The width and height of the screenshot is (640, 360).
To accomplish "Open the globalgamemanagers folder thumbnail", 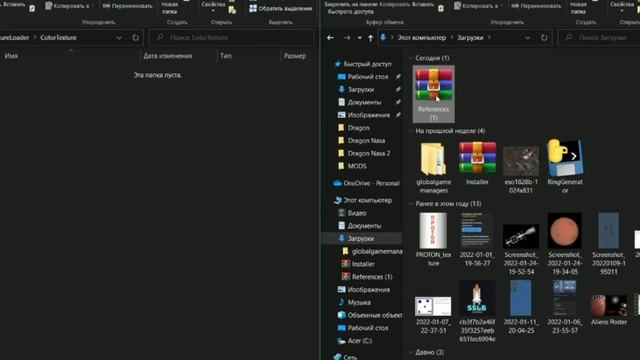I will click(433, 168).
